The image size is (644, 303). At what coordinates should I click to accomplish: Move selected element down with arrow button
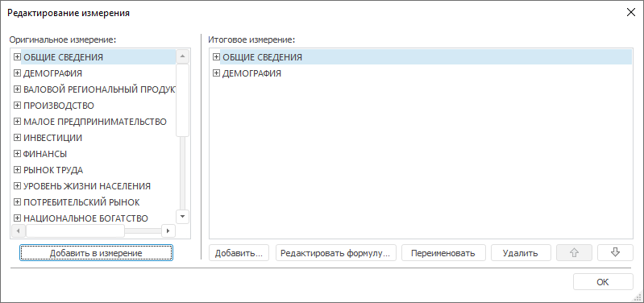click(x=615, y=253)
